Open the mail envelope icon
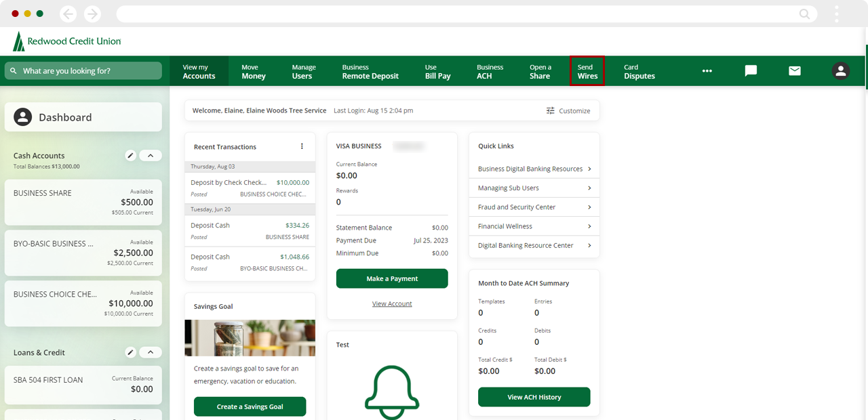This screenshot has width=868, height=420. coord(795,70)
